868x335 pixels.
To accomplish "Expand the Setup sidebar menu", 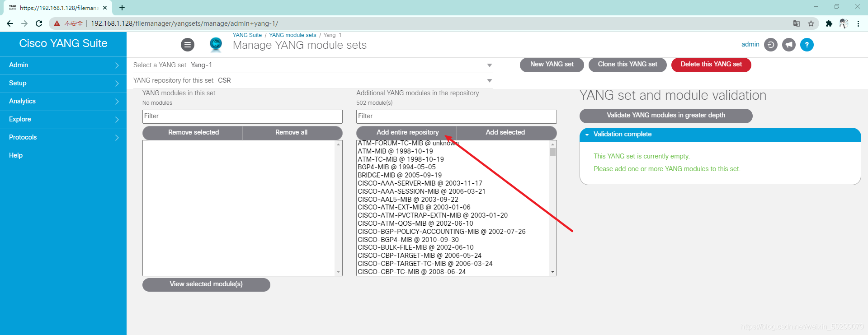I will 63,83.
